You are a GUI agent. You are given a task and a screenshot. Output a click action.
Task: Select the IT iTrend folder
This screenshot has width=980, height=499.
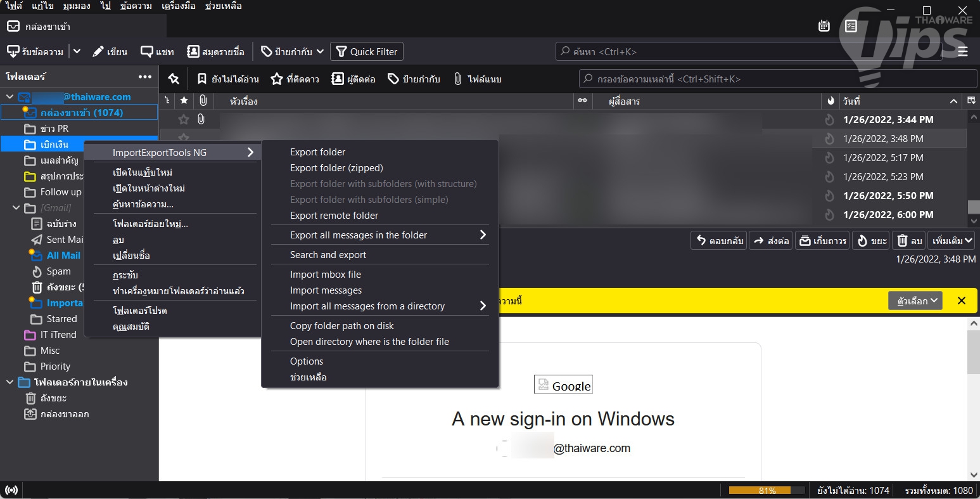coord(58,335)
